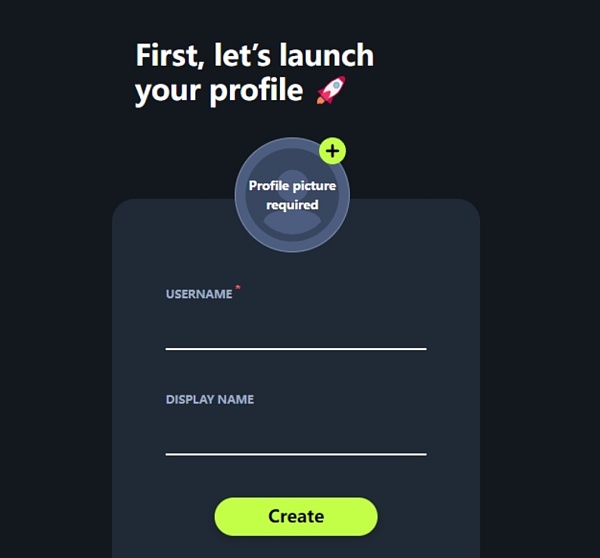
Task: Click the word 'required' inside the avatar
Action: click(x=292, y=205)
